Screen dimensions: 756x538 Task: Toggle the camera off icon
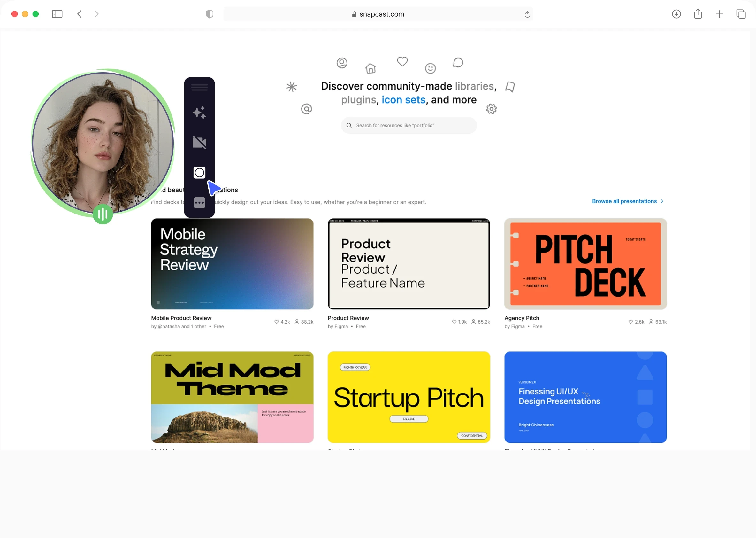199,143
